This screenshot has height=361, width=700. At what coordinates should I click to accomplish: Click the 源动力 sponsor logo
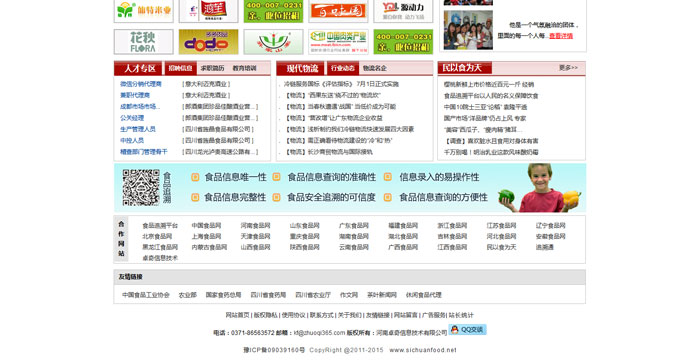[403, 11]
